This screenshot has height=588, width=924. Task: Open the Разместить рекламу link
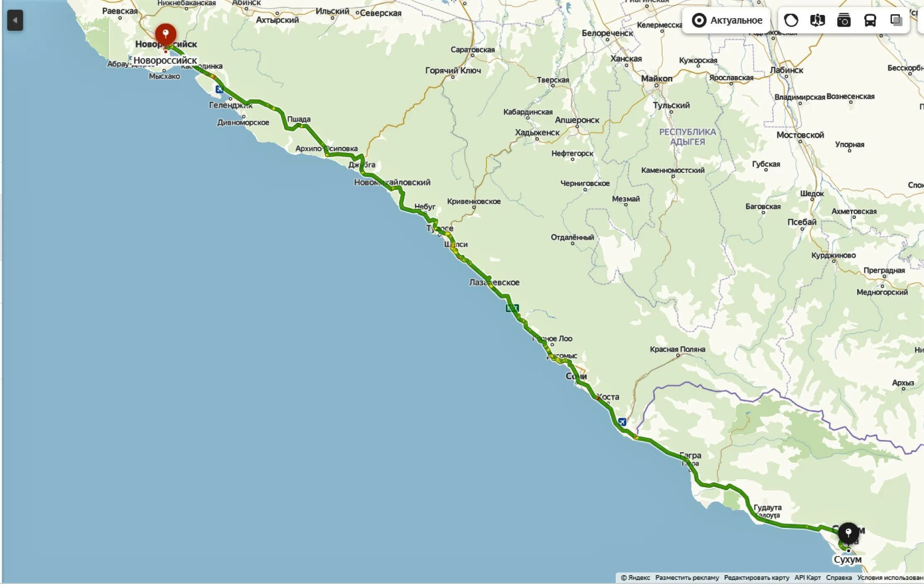pos(687,578)
